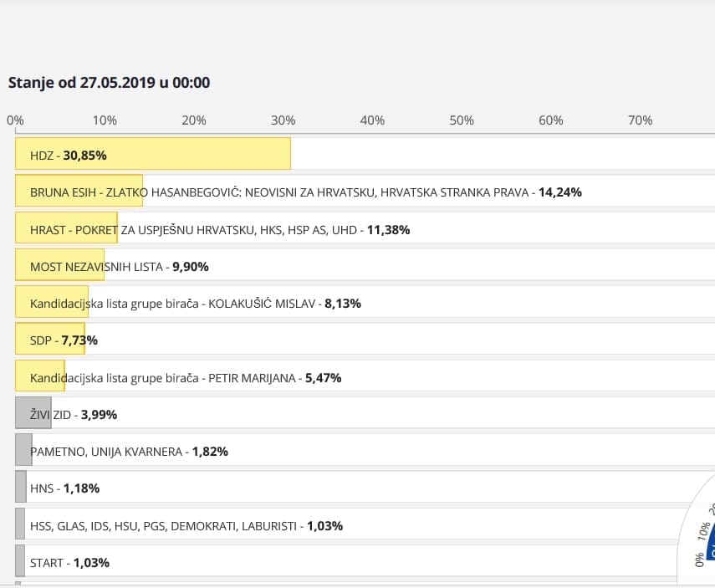Click the 30% axis tick label
Image resolution: width=715 pixels, height=588 pixels.
[x=283, y=120]
